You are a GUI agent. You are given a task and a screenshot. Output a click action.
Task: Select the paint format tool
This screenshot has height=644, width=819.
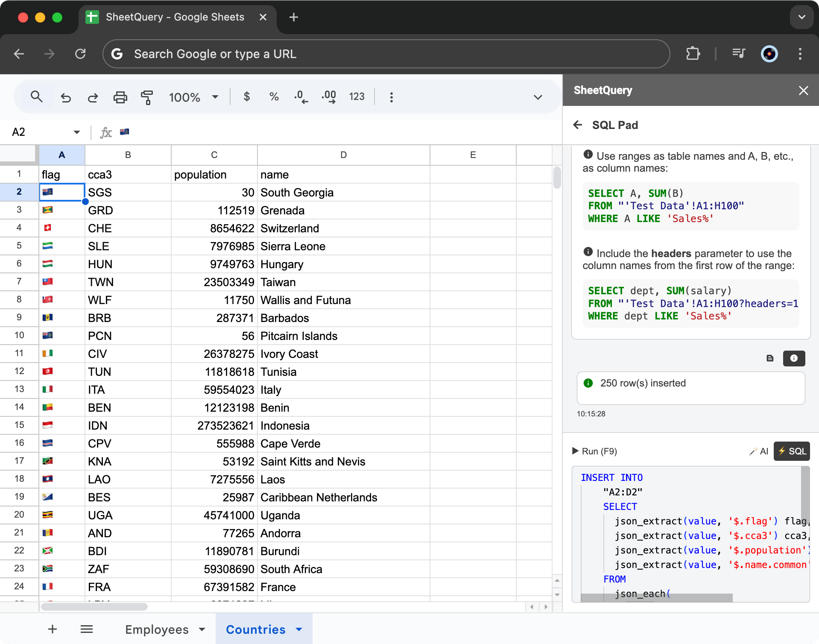(147, 97)
